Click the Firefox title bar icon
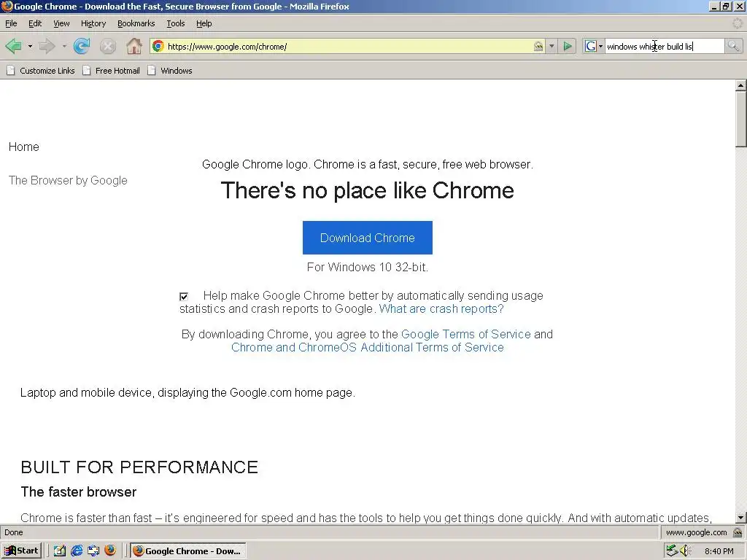747x560 pixels. (7, 6)
